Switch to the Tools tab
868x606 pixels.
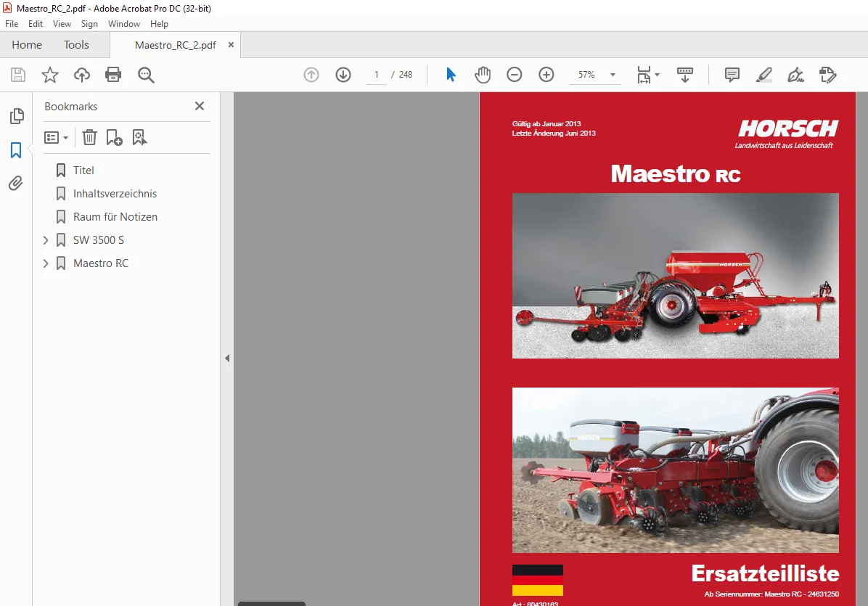point(76,45)
